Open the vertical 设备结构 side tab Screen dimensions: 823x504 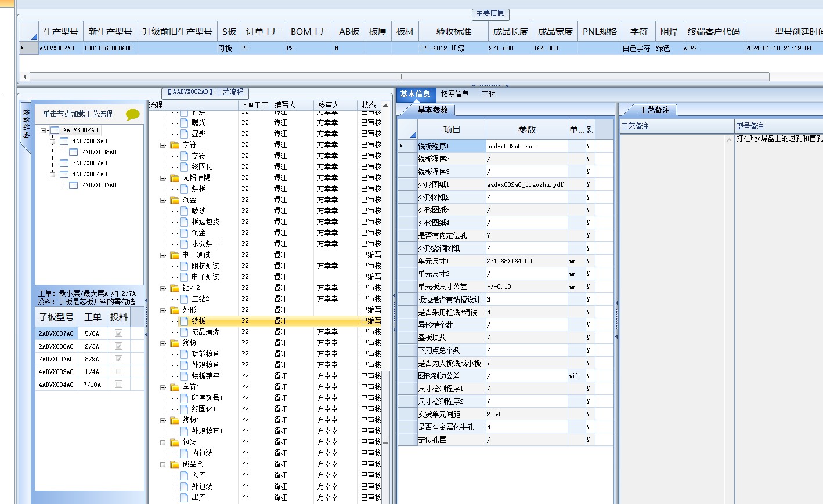pos(26,124)
